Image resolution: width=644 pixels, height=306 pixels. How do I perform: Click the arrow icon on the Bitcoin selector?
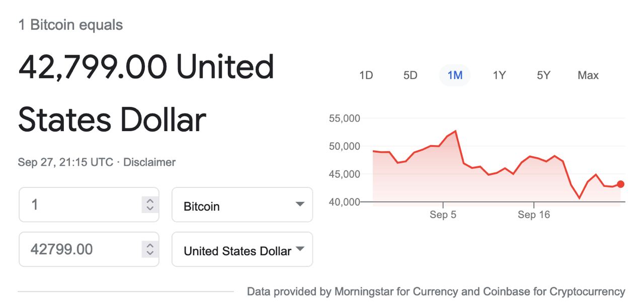pyautogui.click(x=300, y=205)
